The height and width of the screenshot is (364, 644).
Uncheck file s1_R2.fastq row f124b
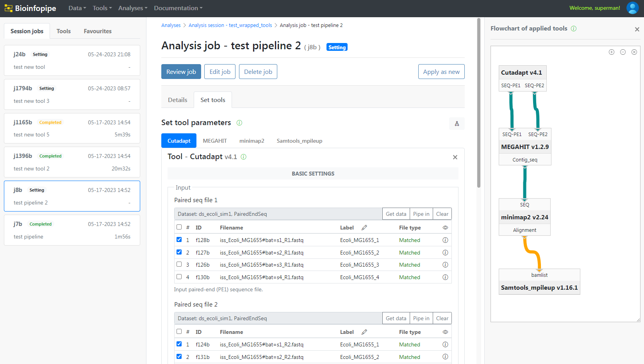point(179,344)
